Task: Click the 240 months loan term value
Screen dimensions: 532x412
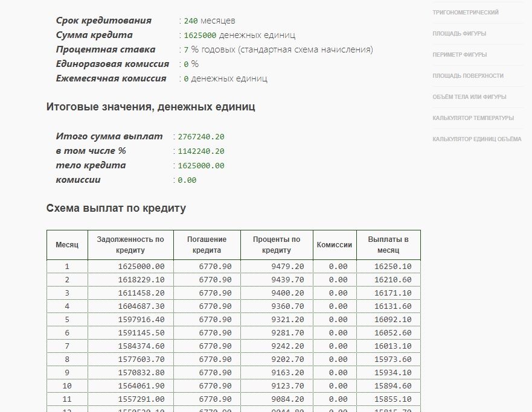Action: pos(191,21)
